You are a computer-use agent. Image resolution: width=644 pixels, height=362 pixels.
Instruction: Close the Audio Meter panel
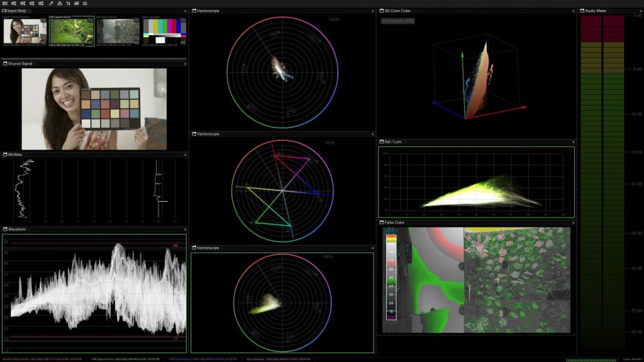click(x=638, y=11)
